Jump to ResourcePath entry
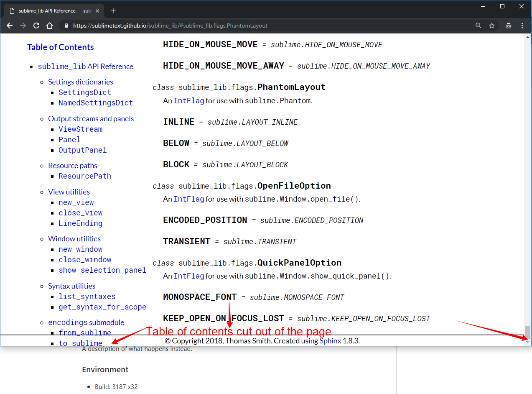Image resolution: width=532 pixels, height=394 pixels. coord(85,176)
